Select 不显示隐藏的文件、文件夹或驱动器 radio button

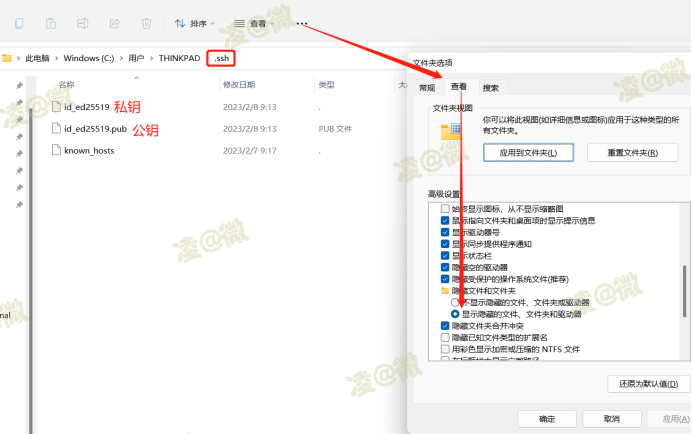(x=455, y=302)
